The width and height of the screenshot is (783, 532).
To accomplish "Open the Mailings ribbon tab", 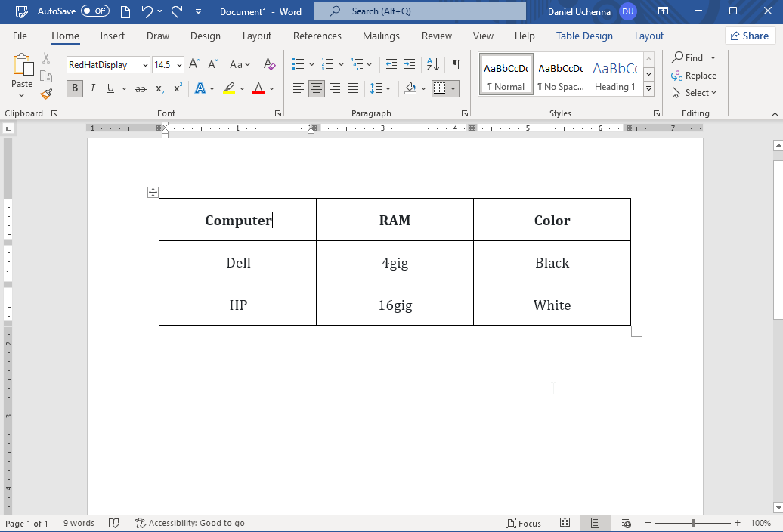I will pyautogui.click(x=381, y=36).
